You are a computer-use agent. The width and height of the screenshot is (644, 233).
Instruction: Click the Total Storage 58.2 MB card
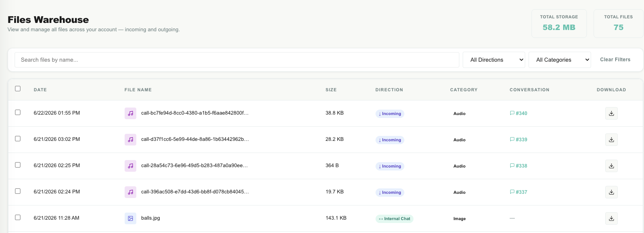(559, 23)
